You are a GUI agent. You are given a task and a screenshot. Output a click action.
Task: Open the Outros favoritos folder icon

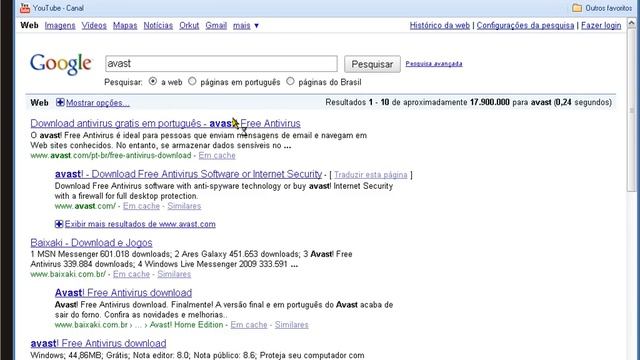pos(577,8)
